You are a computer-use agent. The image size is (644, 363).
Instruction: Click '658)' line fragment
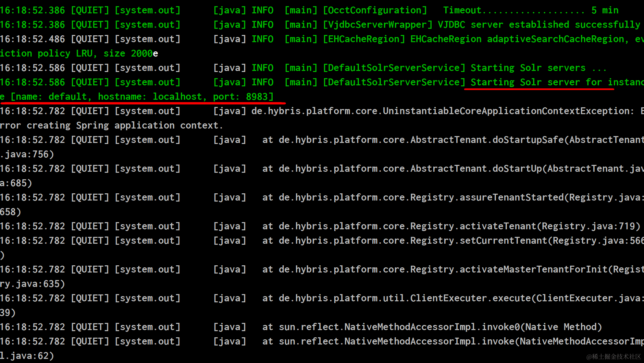pyautogui.click(x=11, y=212)
